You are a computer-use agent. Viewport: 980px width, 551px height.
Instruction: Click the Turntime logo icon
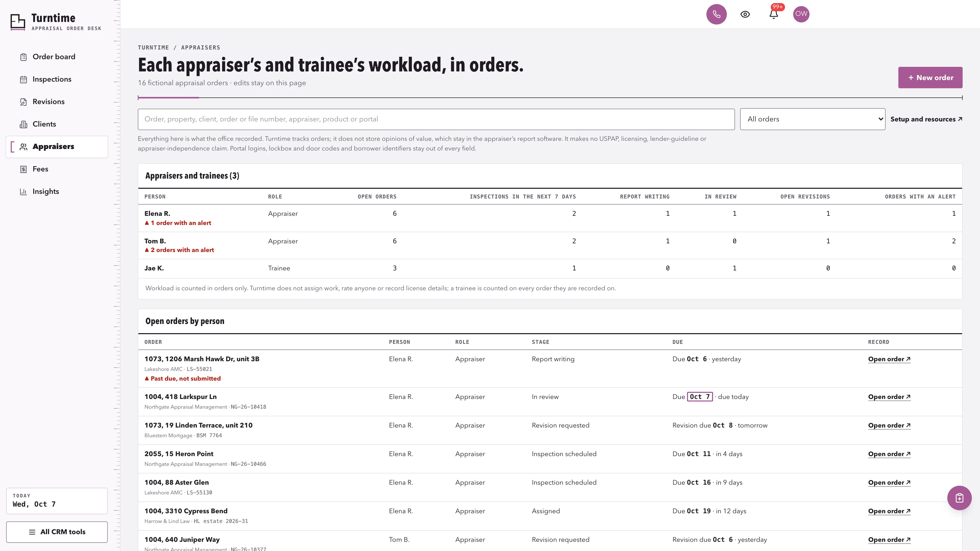[x=18, y=22]
